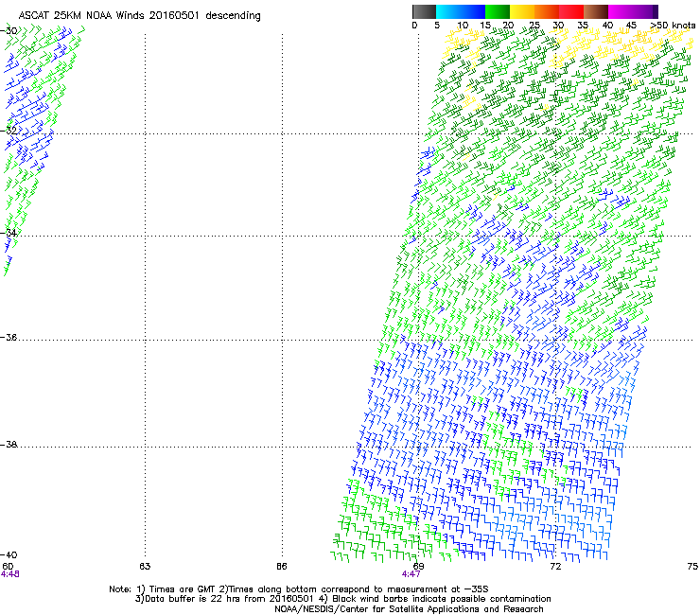Click the red 30-35 knots legend segment

(571, 11)
